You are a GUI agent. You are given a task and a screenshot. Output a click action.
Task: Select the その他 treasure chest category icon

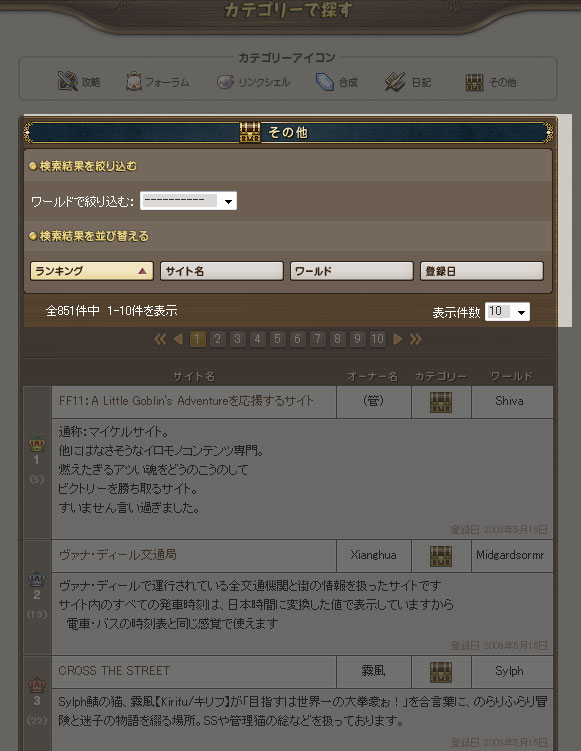pos(474,82)
